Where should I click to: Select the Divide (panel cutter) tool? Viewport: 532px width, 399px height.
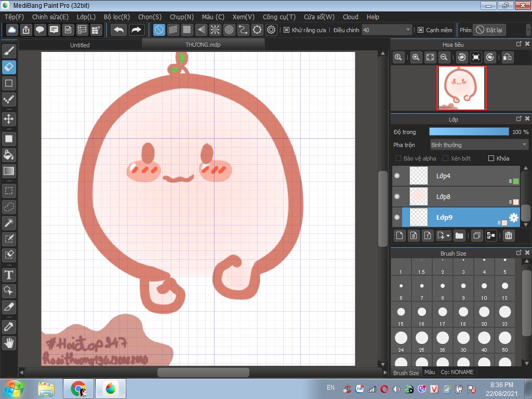pos(9,307)
